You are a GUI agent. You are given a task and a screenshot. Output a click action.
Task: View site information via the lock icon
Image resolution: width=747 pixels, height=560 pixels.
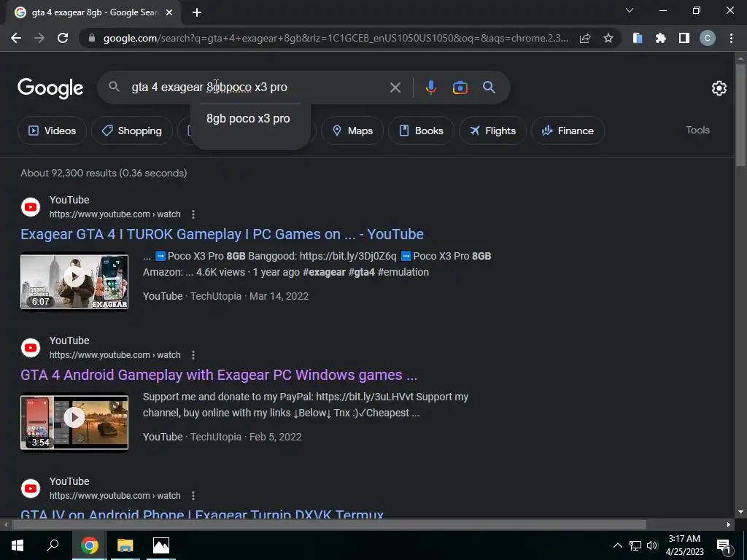(92, 38)
